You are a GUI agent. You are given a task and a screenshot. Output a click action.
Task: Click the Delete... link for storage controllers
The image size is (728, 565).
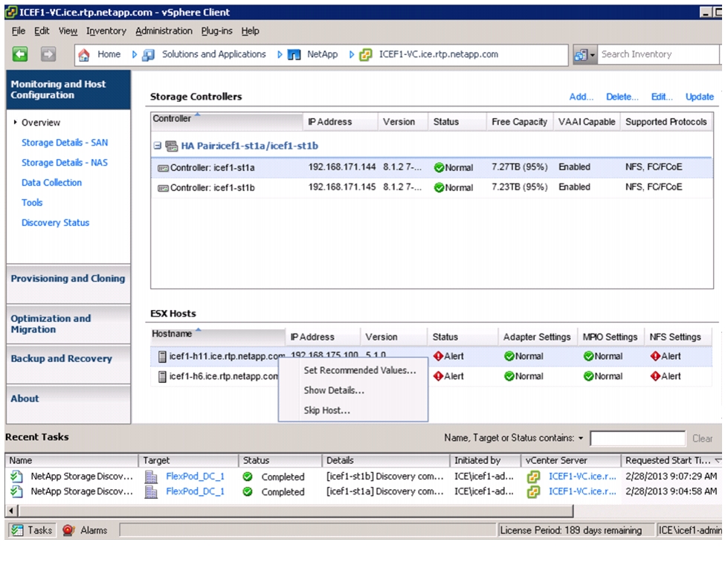622,97
